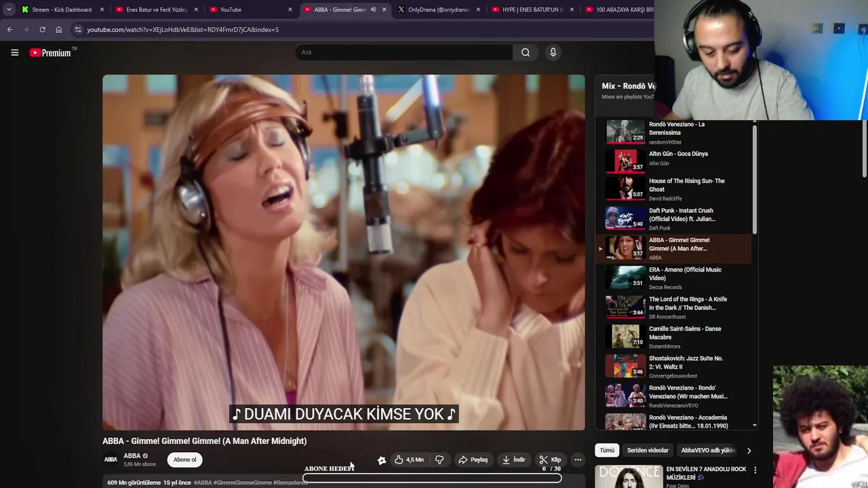Focus the Ara search field
868x488 pixels.
coord(404,52)
